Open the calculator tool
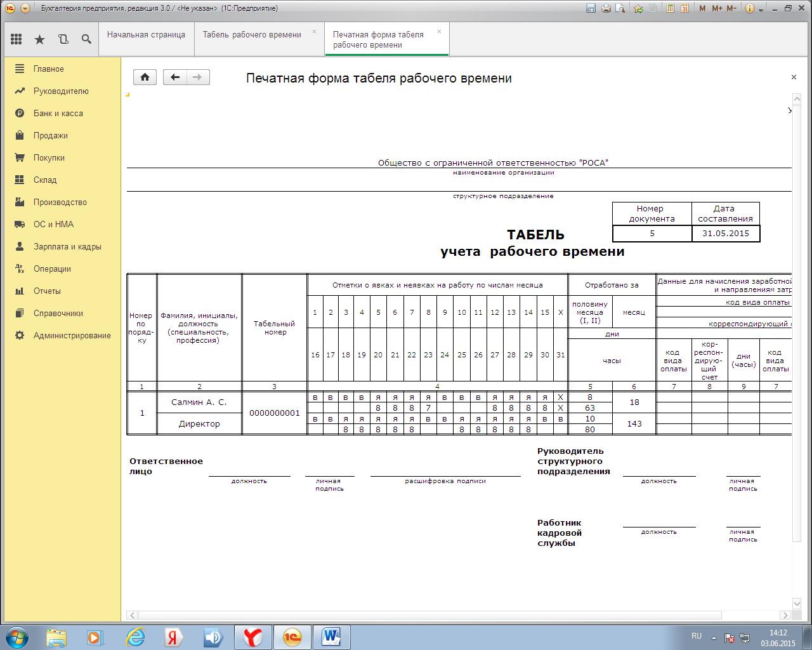812x650 pixels. click(669, 8)
